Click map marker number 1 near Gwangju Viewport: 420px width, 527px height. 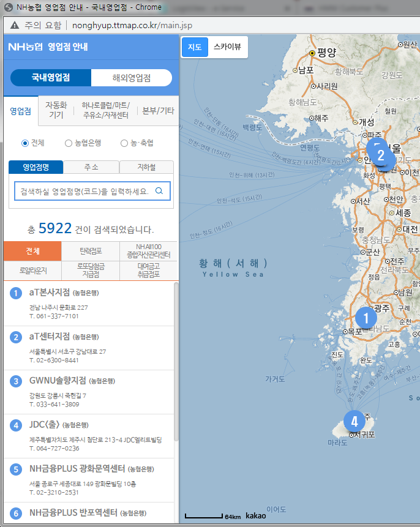coord(366,318)
